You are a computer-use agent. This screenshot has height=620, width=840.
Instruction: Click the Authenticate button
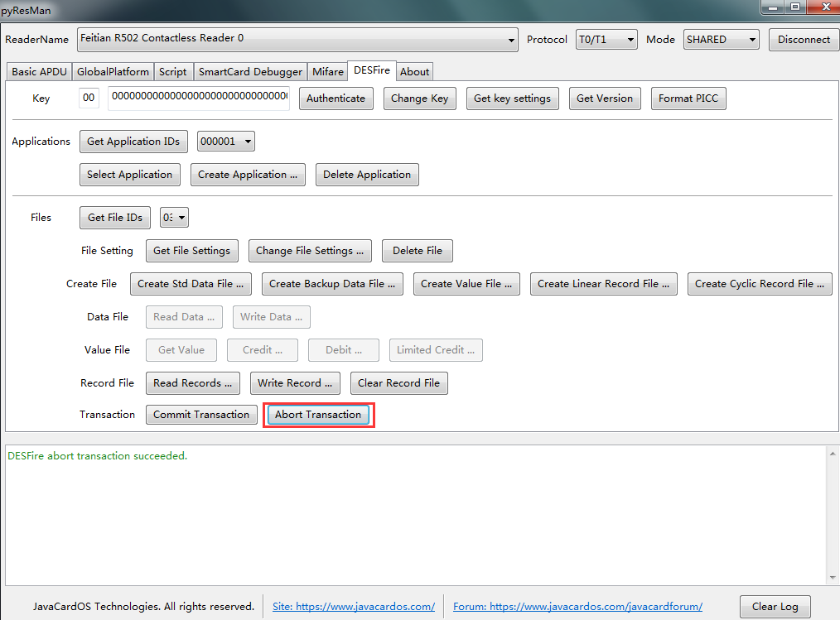[x=336, y=99]
